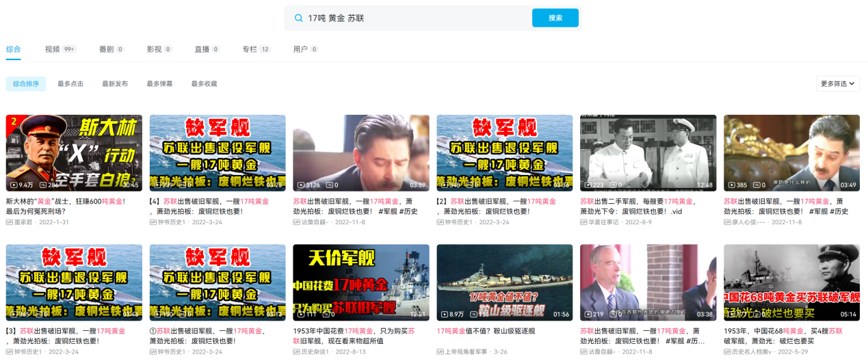The width and height of the screenshot is (868, 361).
Task: Click the play-count icon next to 223
Action: (x=588, y=185)
